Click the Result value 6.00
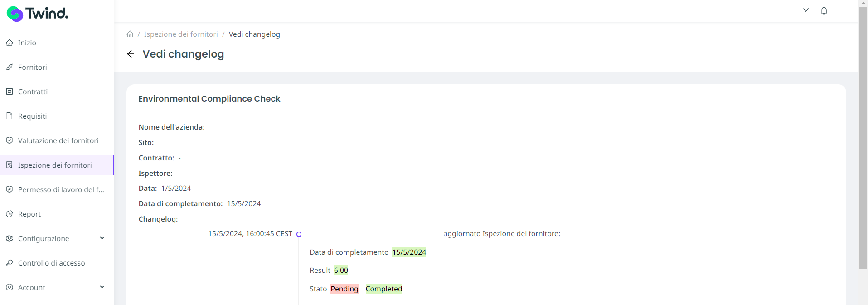The image size is (868, 305). 341,271
